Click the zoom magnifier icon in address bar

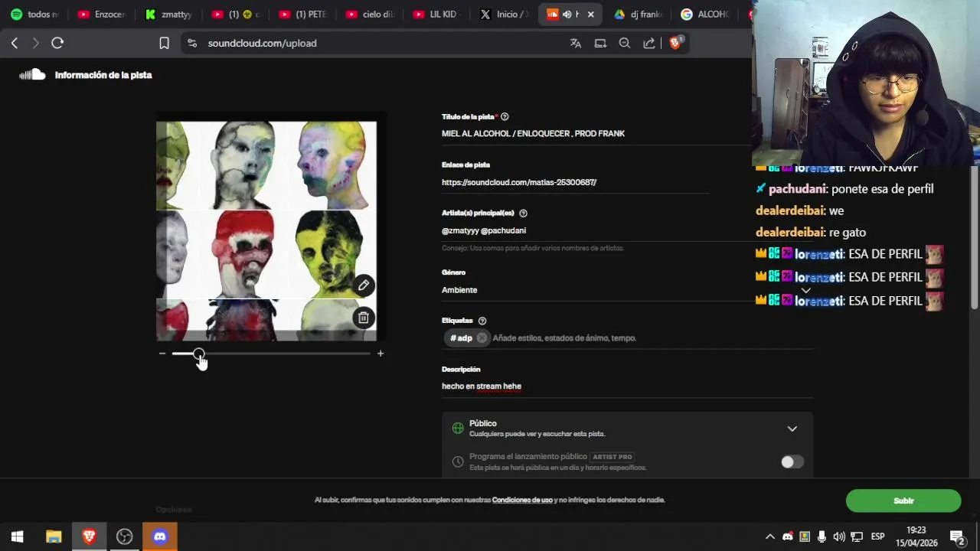625,44
